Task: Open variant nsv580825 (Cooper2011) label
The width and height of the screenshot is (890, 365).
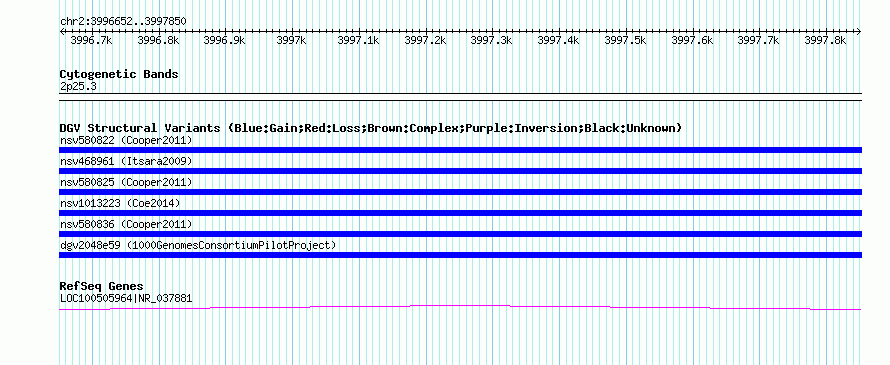Action: pyautogui.click(x=126, y=182)
